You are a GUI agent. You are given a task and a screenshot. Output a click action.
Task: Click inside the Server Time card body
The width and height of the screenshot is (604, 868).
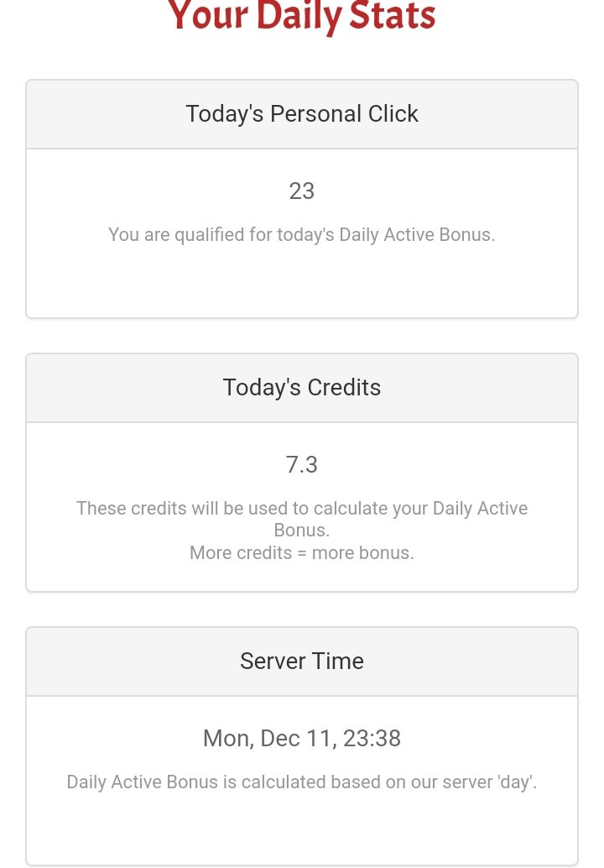point(302,781)
